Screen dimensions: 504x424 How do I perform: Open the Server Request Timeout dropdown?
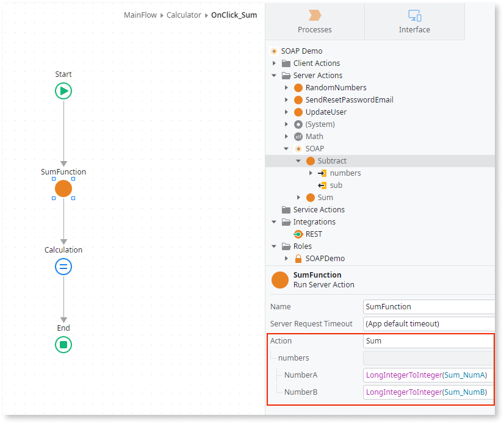click(428, 323)
